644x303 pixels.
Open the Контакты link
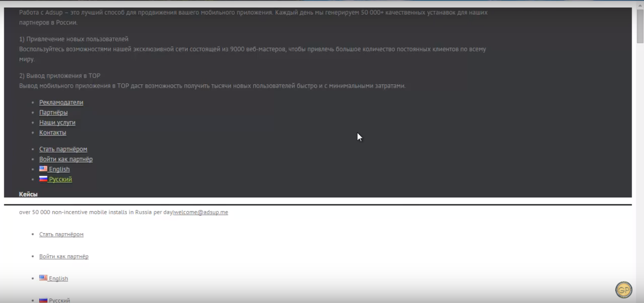[x=52, y=132]
